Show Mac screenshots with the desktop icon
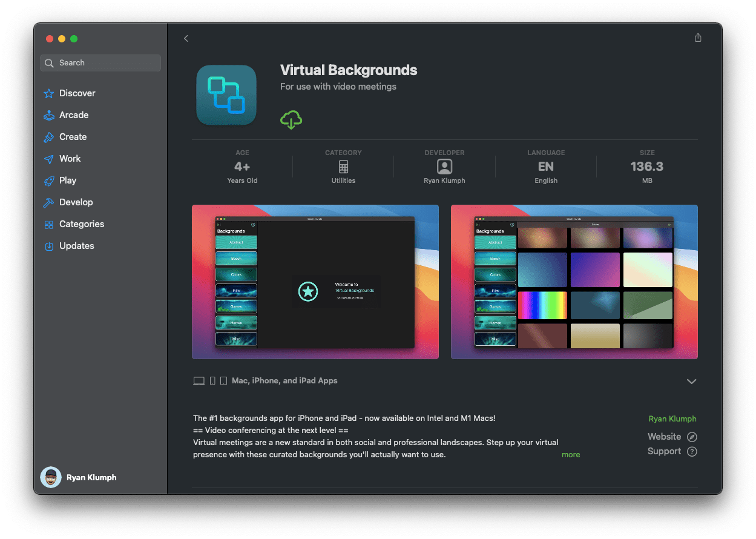756x539 pixels. 199,380
